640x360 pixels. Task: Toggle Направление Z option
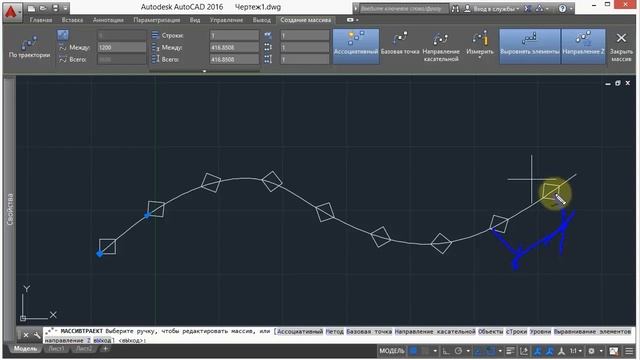(583, 46)
